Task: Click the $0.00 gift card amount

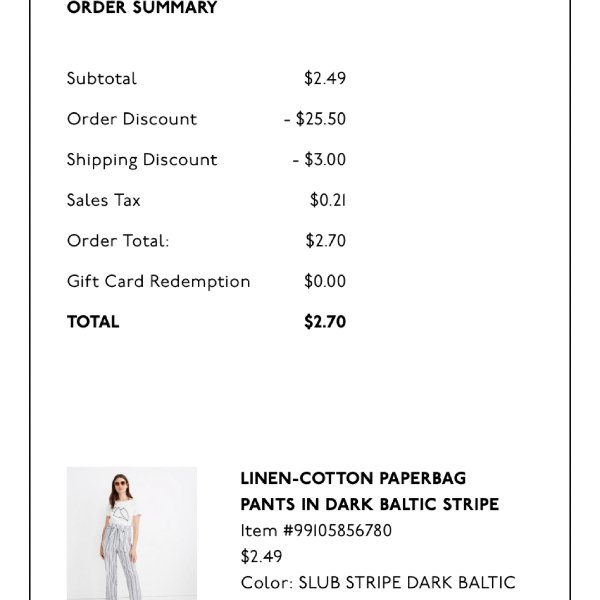Action: coord(325,281)
